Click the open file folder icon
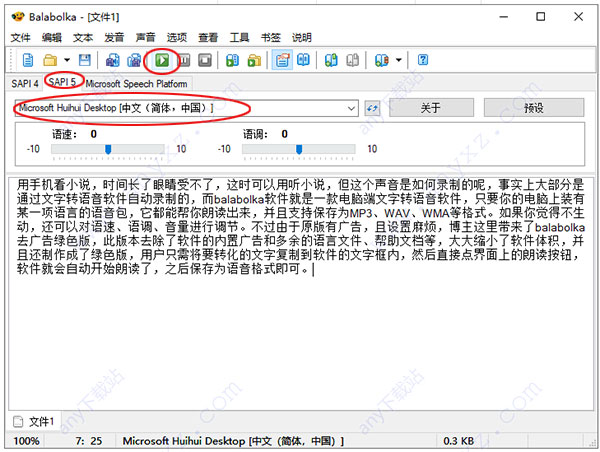Screen dimensions: 600x452 point(50,60)
